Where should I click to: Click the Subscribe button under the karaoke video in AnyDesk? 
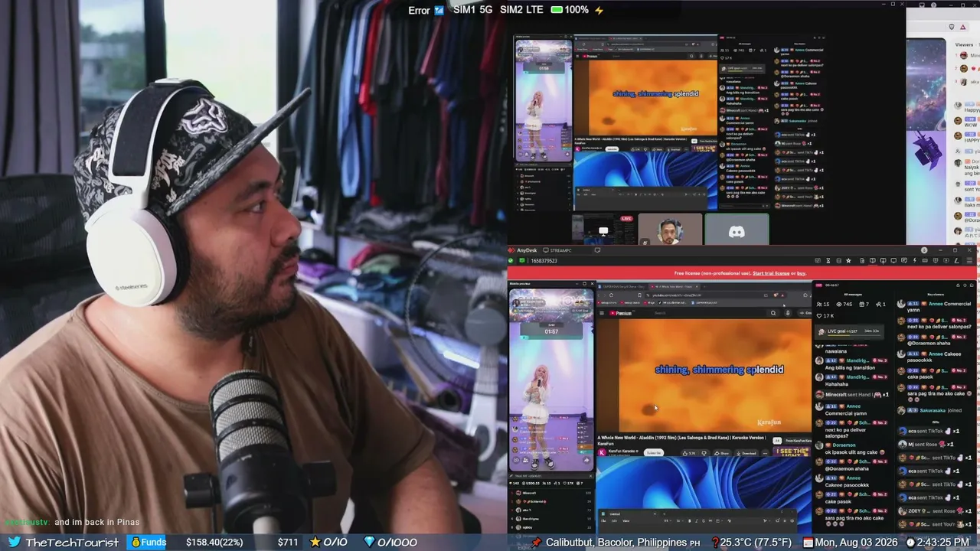(x=653, y=453)
